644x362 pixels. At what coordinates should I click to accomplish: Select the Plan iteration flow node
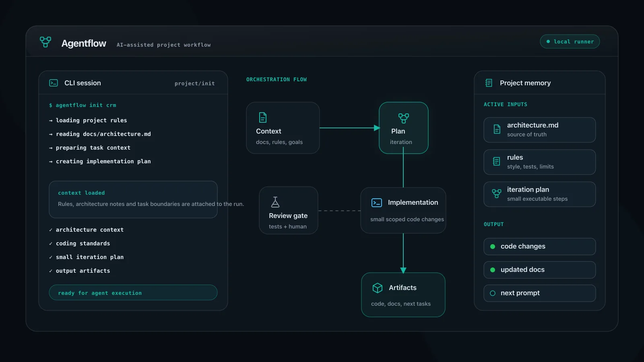404,128
